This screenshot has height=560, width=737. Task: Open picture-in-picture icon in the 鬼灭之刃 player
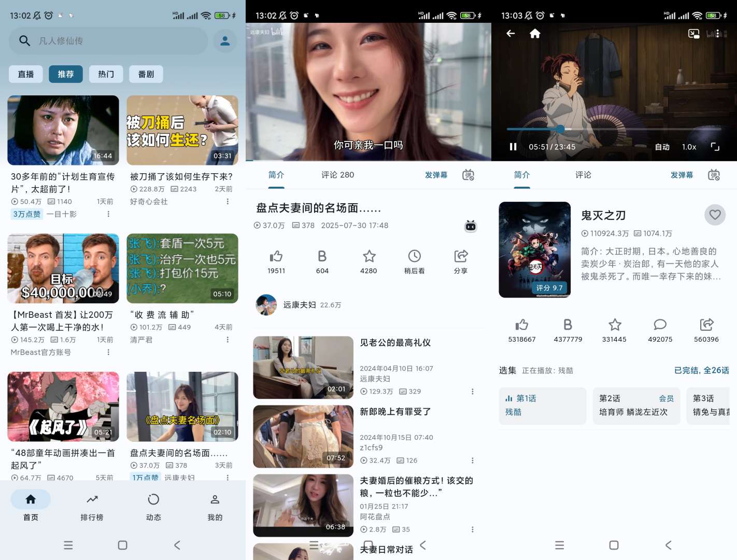[x=693, y=34]
